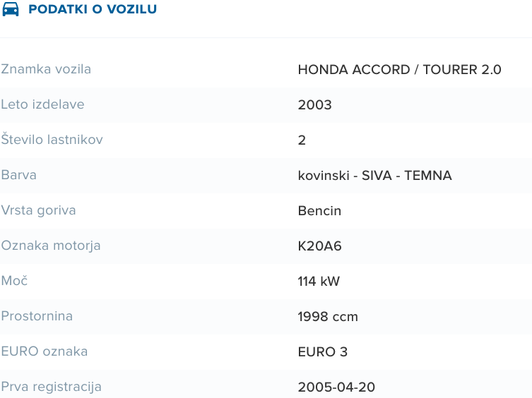Select the EURO 3 value
The width and height of the screenshot is (532, 398).
pos(323,351)
